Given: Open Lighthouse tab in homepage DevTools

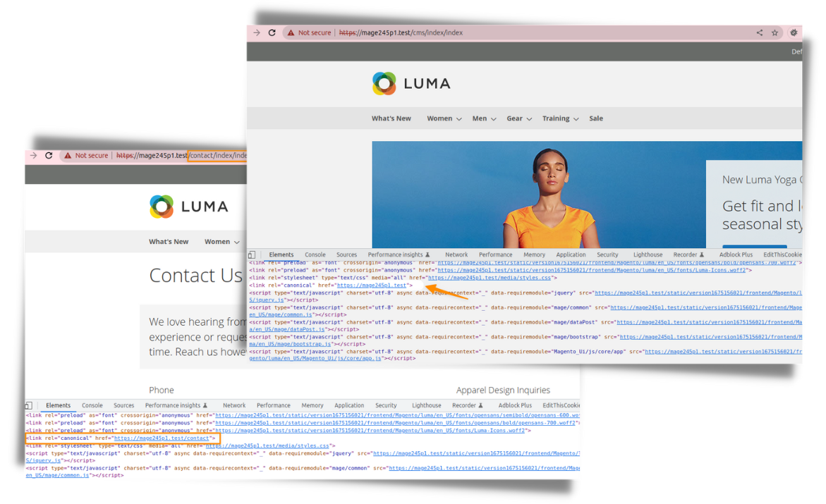Looking at the screenshot, I should (x=648, y=255).
